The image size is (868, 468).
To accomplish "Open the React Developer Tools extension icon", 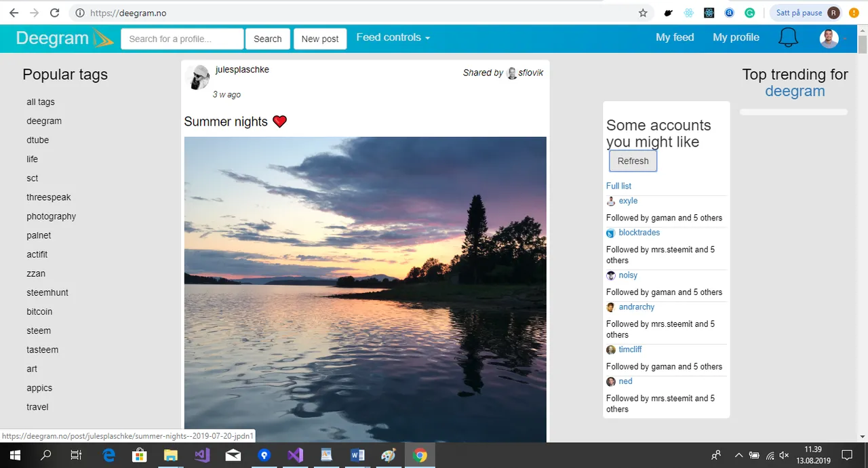I will tap(689, 13).
